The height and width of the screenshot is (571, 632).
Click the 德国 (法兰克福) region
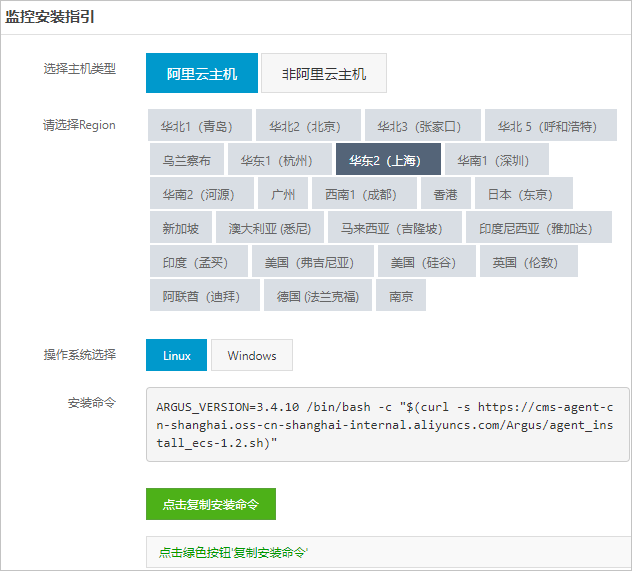pos(318,295)
